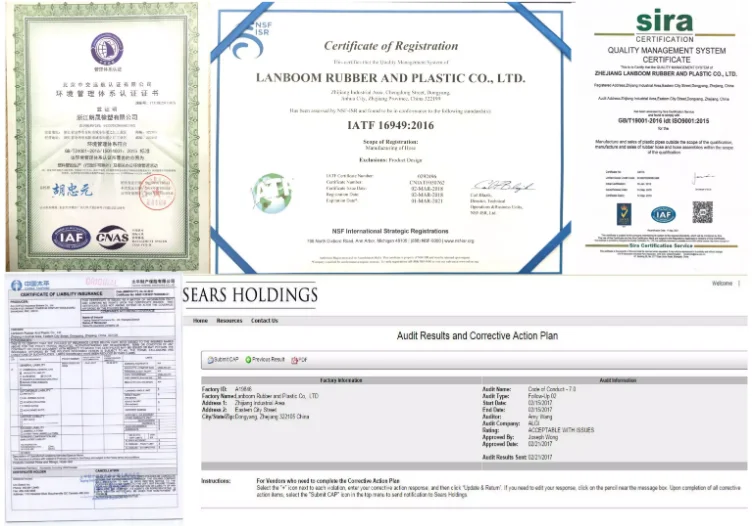Click the Submit CAP icon in toolbar

tap(210, 360)
